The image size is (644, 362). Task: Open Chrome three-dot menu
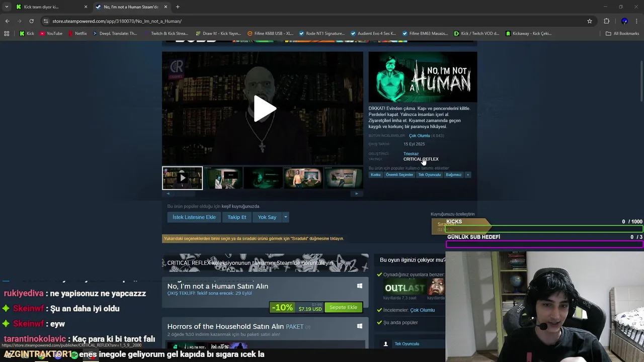[x=637, y=21]
